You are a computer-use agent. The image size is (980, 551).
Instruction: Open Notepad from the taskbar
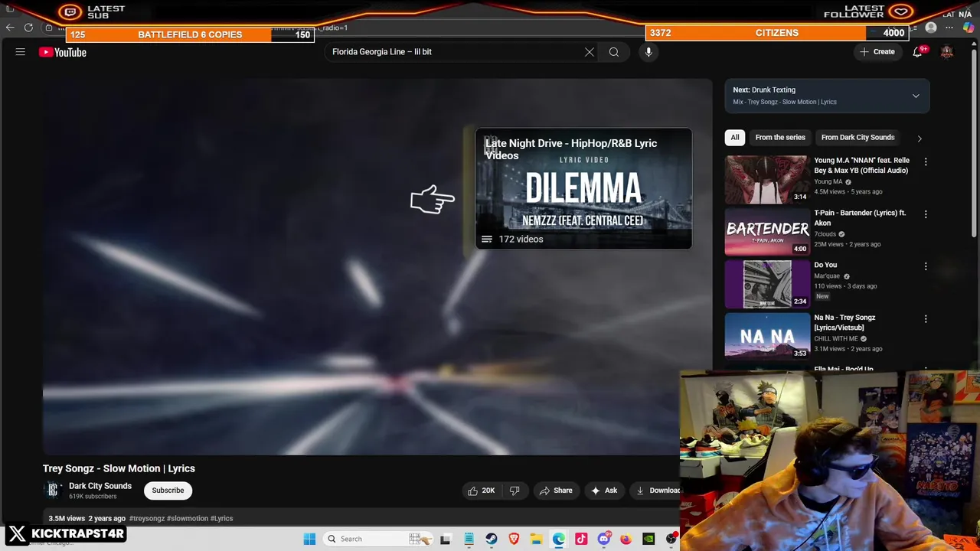click(469, 539)
